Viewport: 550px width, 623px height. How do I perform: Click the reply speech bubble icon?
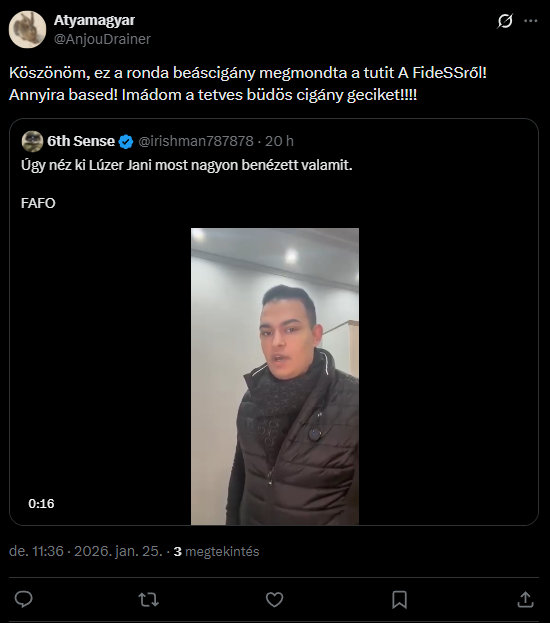coord(23,599)
